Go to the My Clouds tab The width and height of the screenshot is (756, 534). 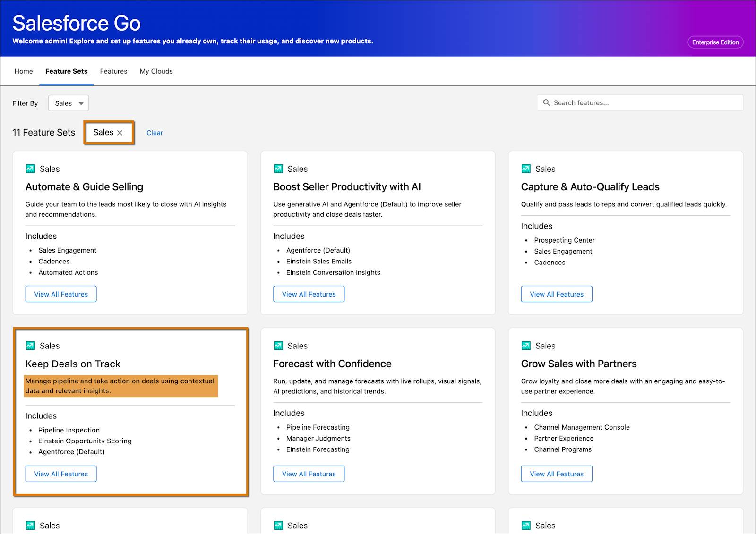pos(156,71)
